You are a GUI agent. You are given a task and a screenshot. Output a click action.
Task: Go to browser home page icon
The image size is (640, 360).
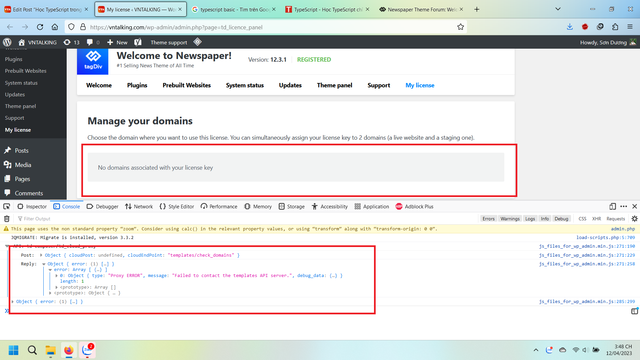click(55, 27)
